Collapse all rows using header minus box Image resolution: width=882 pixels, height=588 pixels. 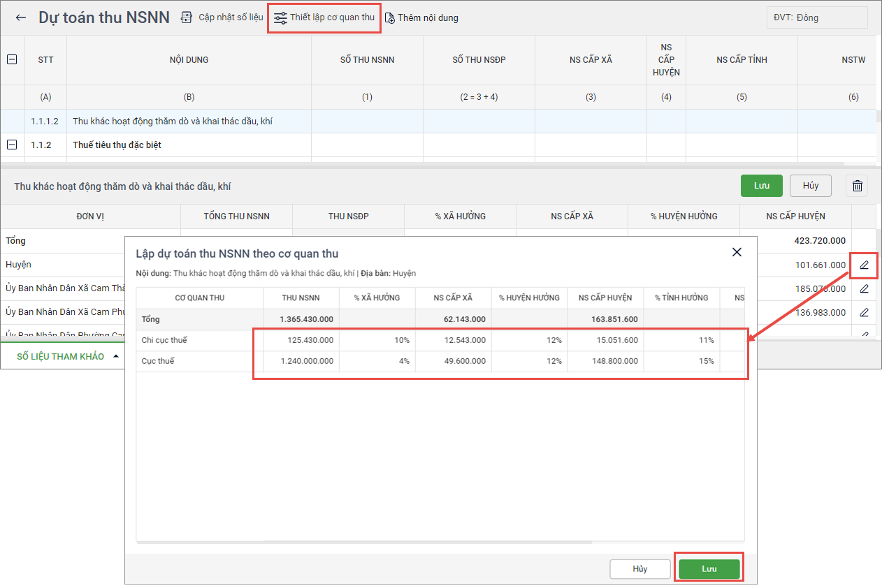click(12, 60)
